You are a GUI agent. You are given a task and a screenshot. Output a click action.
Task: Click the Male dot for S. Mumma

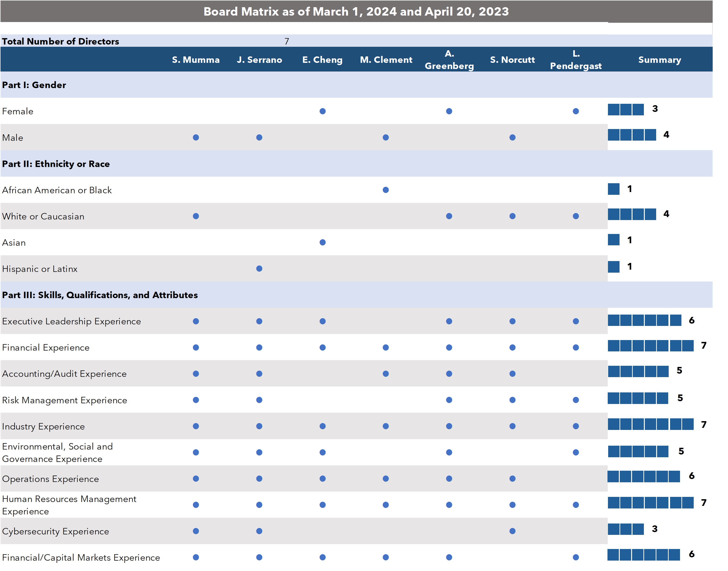tap(196, 137)
